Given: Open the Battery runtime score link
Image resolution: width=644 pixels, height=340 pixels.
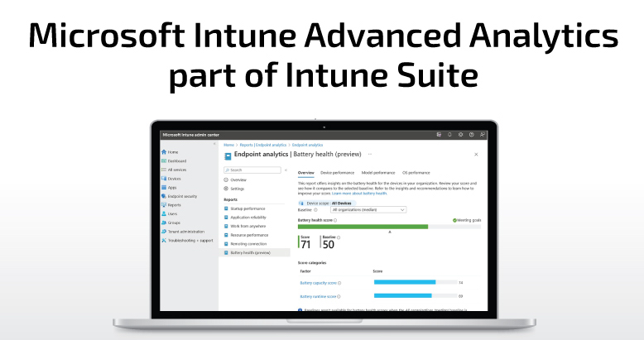Looking at the screenshot, I should coord(318,296).
